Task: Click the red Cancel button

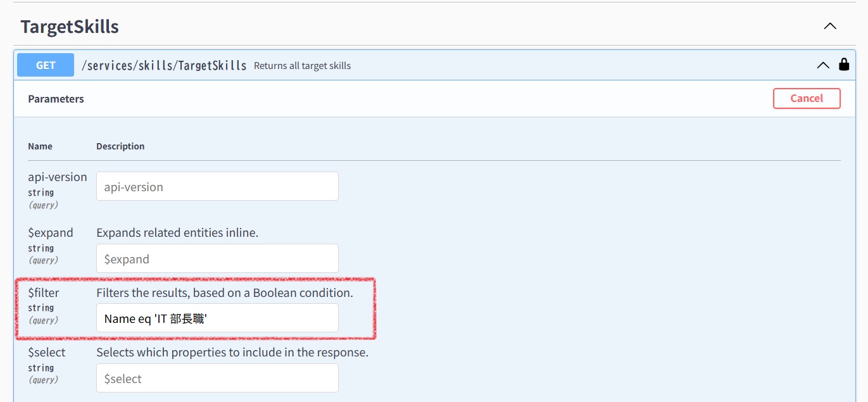Action: coord(807,98)
